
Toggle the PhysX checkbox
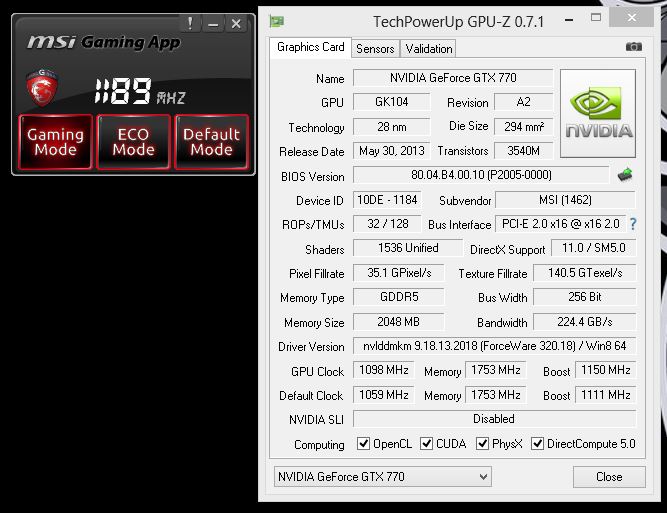coord(483,444)
